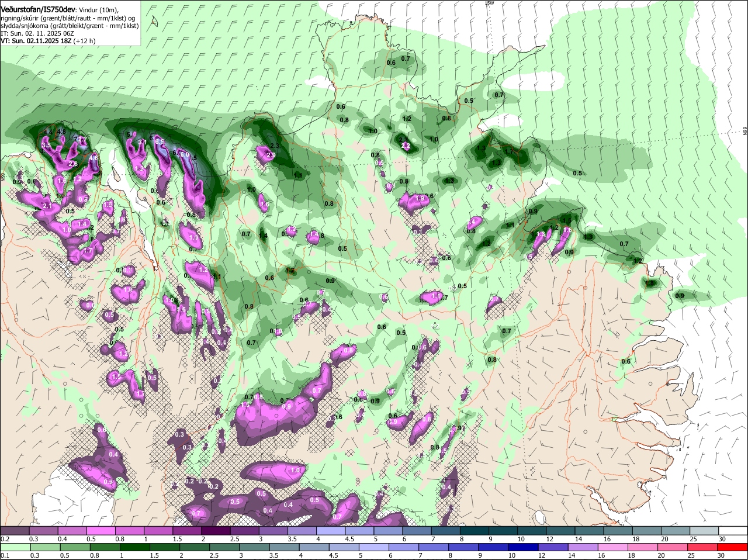The image size is (748, 560).
Task: Click the 'IT: Sun. 02. 11. 2025 06Z' line
Action: click(x=37, y=33)
